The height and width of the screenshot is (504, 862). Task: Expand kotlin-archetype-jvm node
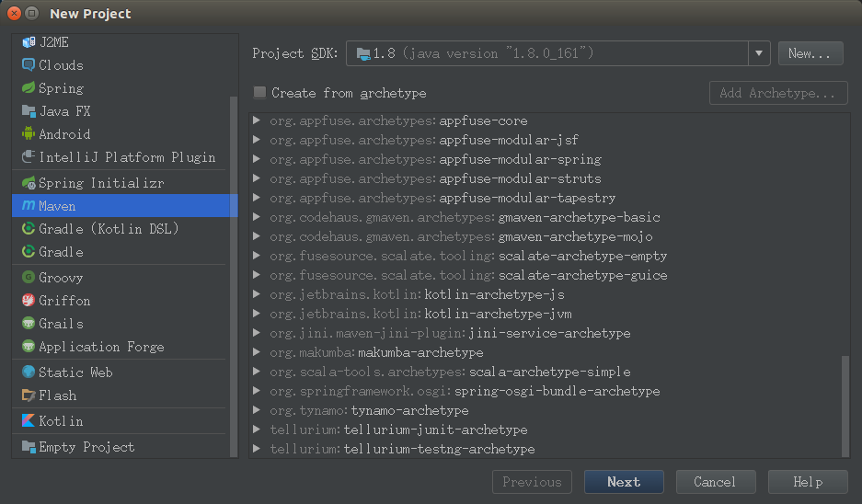tap(257, 314)
